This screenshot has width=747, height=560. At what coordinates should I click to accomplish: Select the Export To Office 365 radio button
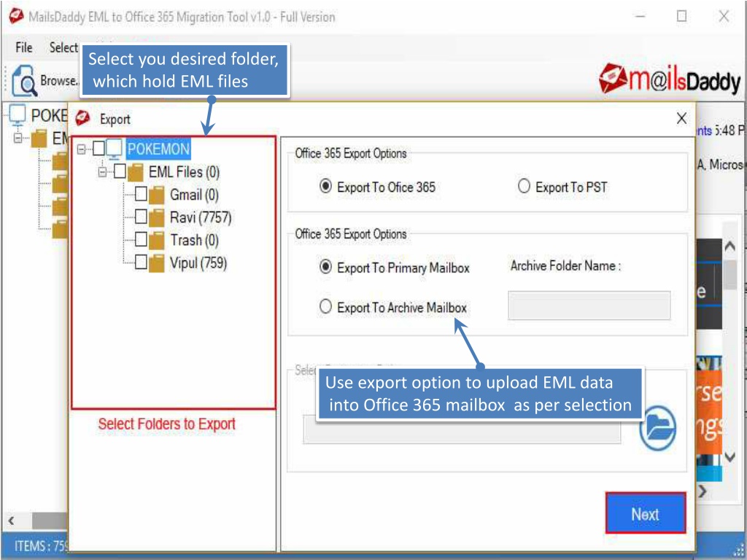325,186
